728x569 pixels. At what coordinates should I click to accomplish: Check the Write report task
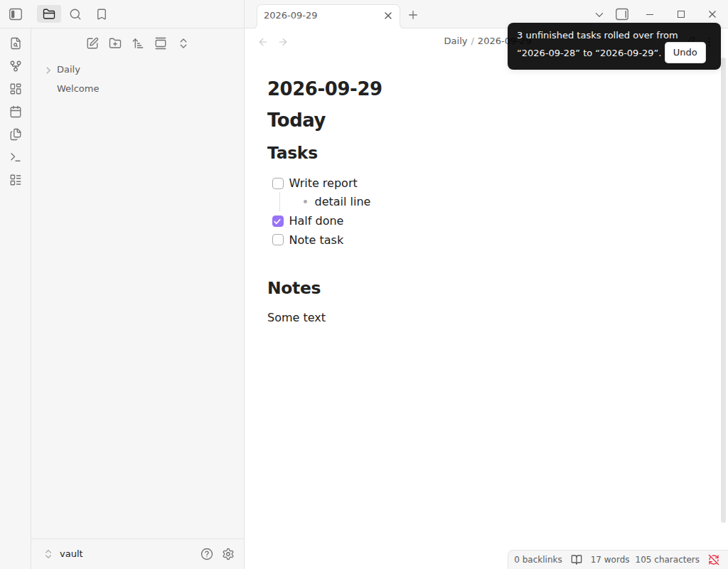tap(278, 184)
